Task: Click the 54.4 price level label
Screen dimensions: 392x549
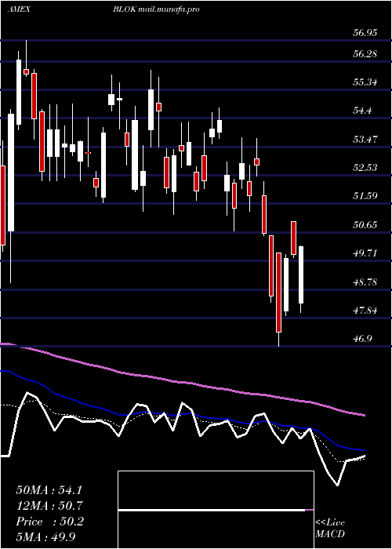Action: pyautogui.click(x=362, y=111)
